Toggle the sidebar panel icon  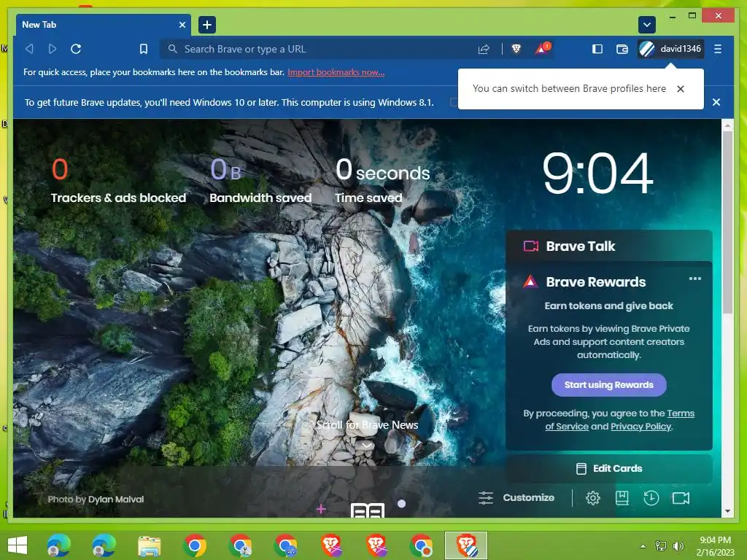(597, 49)
